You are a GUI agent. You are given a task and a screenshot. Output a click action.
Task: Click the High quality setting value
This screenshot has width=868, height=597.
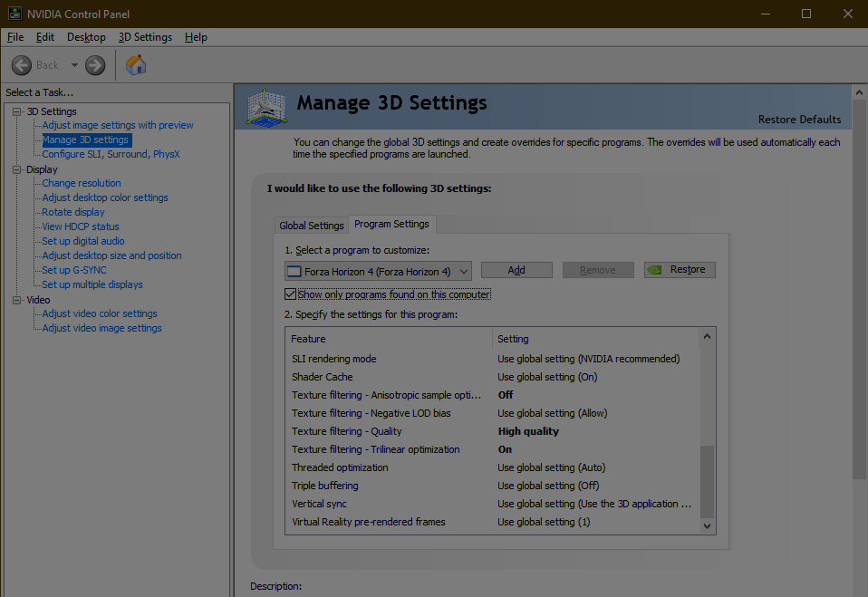[528, 431]
